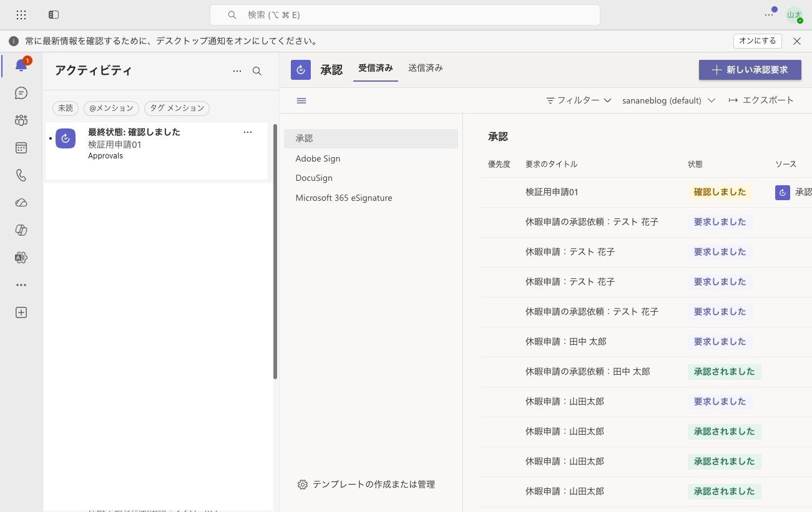Open the Copilot icon in sidebar
The width and height of the screenshot is (812, 512).
tap(21, 230)
